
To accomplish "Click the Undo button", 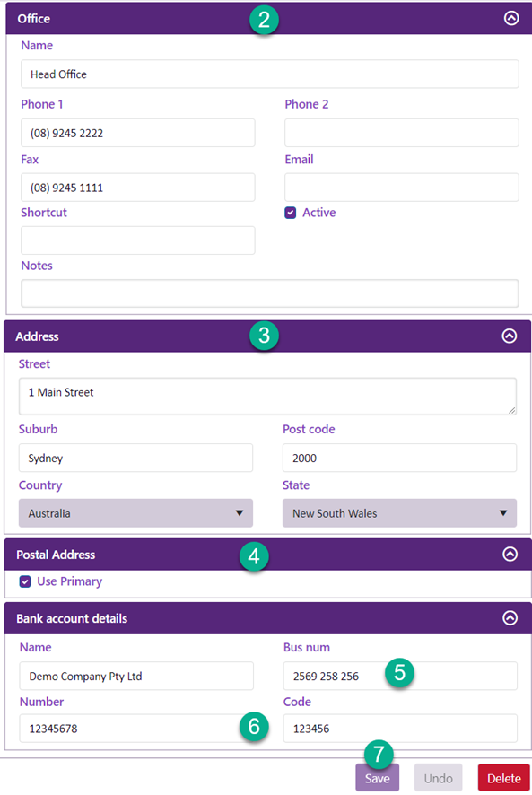I will (x=438, y=778).
